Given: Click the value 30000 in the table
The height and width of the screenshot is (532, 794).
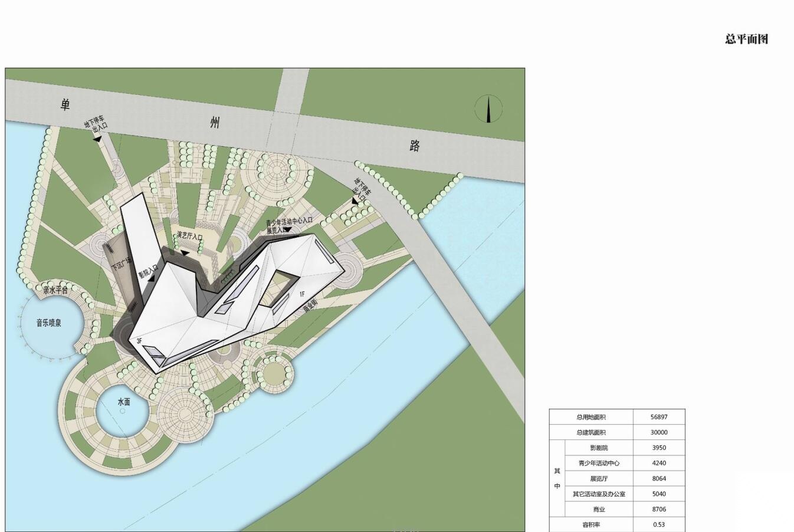Looking at the screenshot, I should tap(659, 432).
